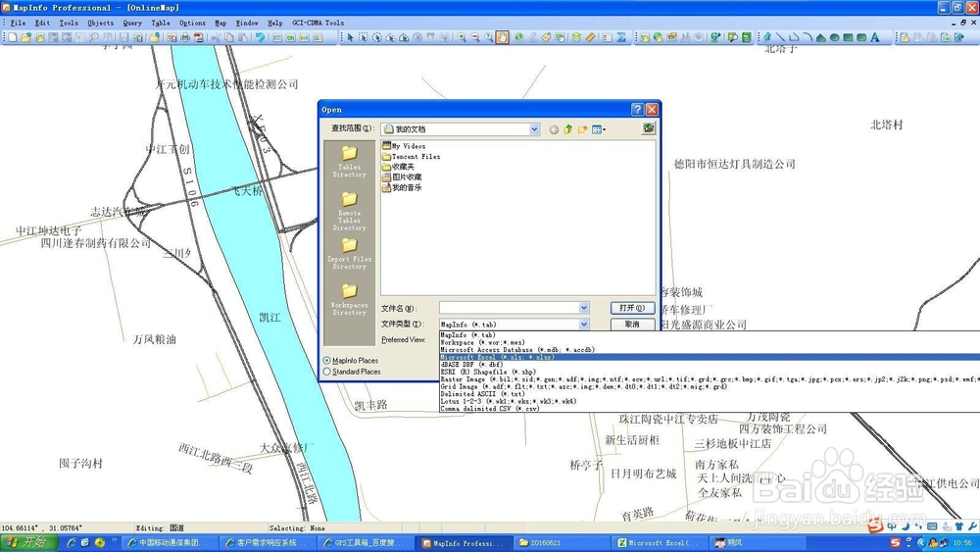Expand the file name dropdown arrow
Image resolution: width=980 pixels, height=552 pixels.
(x=584, y=308)
